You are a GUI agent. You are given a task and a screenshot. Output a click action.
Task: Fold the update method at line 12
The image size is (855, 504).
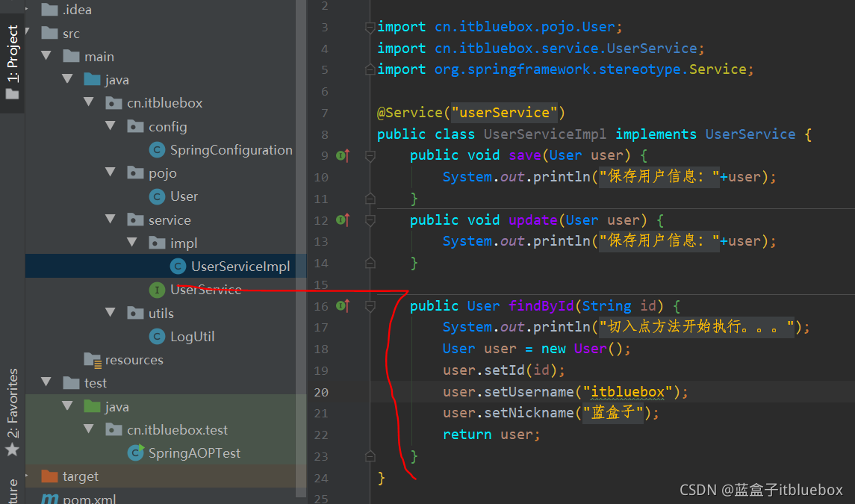(x=370, y=220)
